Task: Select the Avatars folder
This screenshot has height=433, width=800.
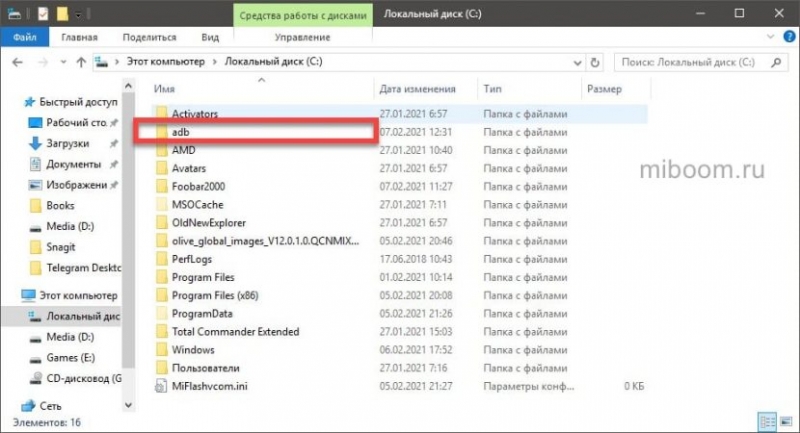Action: coord(189,168)
